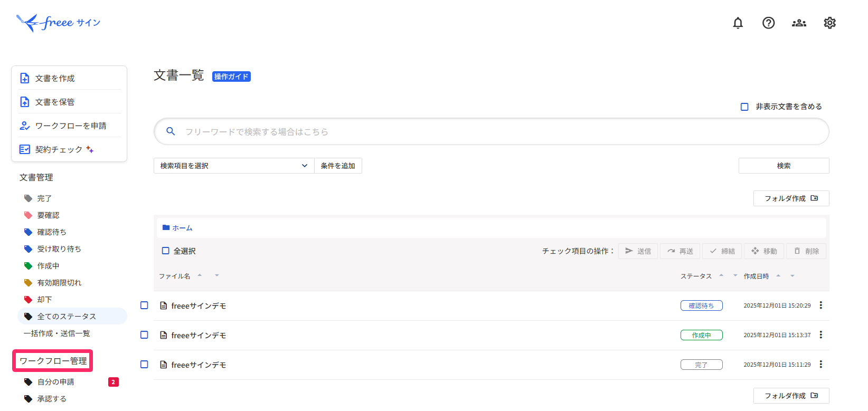Click the file icon of the 15:20:29 document
868x411 pixels.
coord(164,305)
